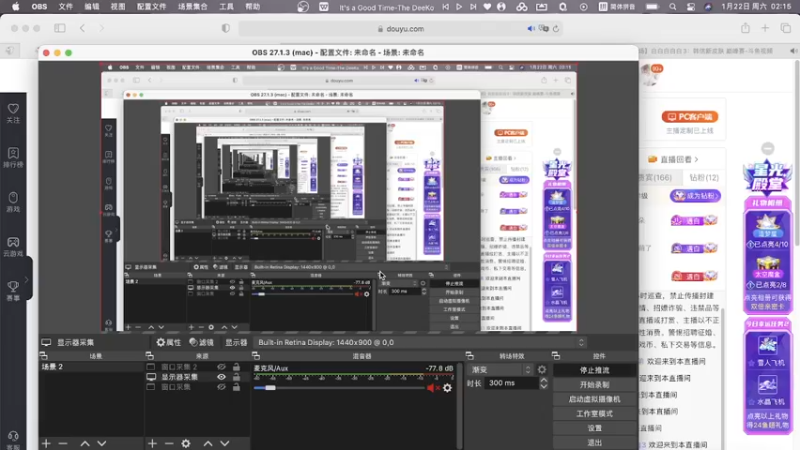Viewport: 800px width, 450px height.
Task: Click the mixer panel vertical scrollbar
Action: point(460,406)
